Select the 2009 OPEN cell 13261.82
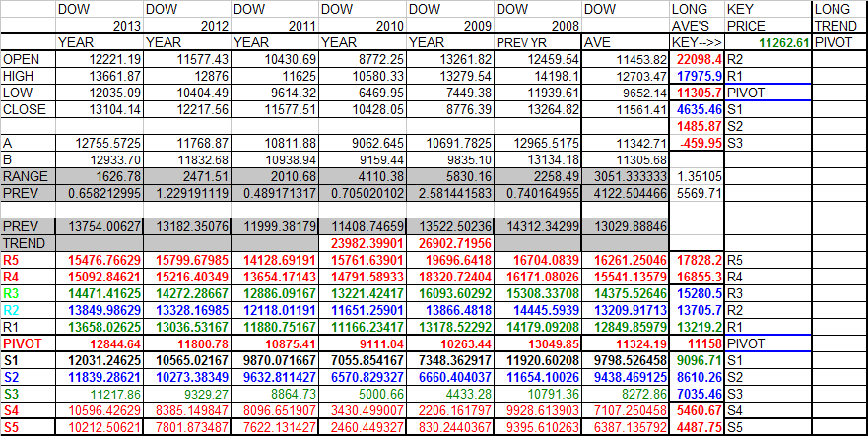Screen dimensions: 868x436 (x=450, y=59)
